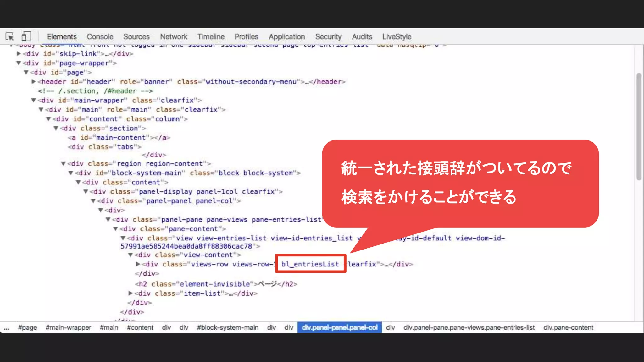The height and width of the screenshot is (362, 644).
Task: Switch to the Console tab
Action: pyautogui.click(x=100, y=36)
